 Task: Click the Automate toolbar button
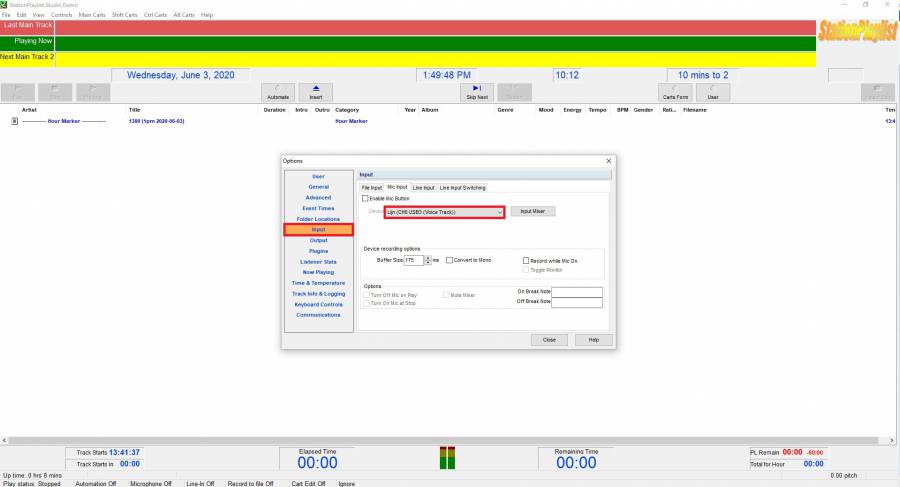[x=277, y=92]
